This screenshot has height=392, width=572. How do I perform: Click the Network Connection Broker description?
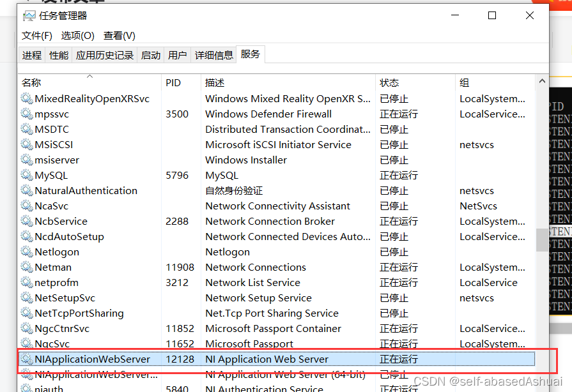tap(270, 221)
